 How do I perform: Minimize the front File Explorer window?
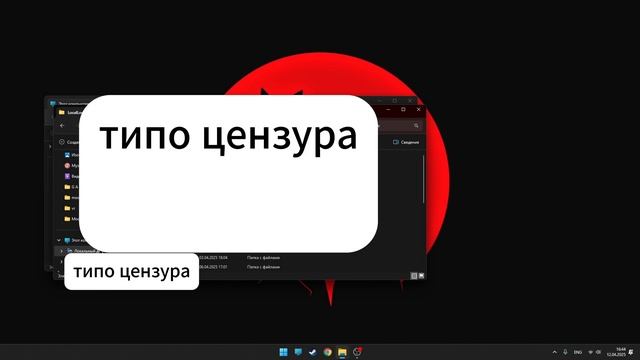pyautogui.click(x=388, y=109)
